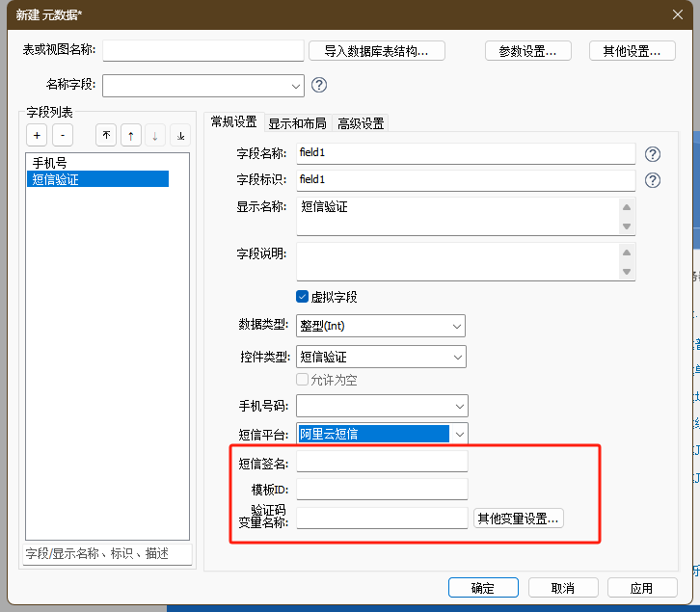This screenshot has height=612, width=700.
Task: Open help icon beside 名称字段 dropdown
Action: click(319, 85)
